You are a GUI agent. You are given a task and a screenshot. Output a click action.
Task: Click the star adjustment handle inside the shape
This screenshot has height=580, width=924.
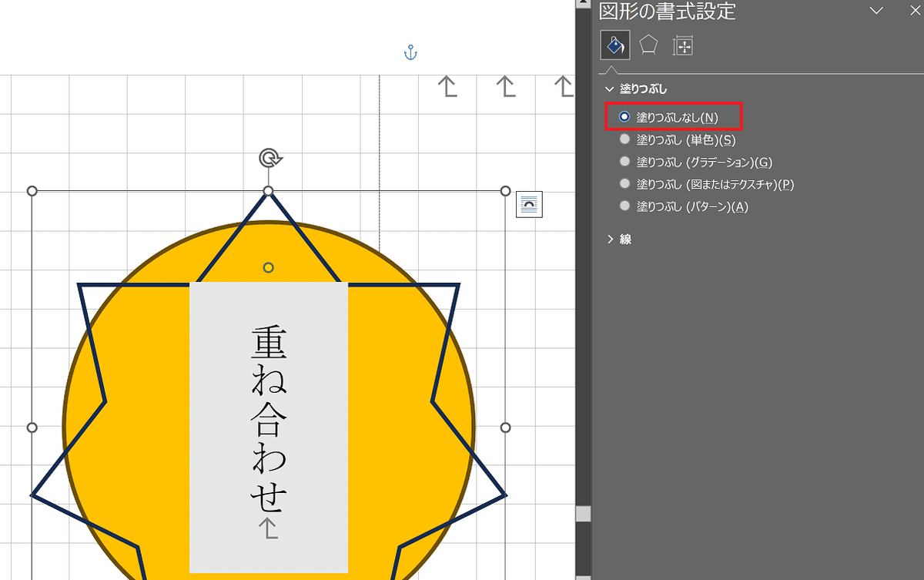pyautogui.click(x=268, y=267)
